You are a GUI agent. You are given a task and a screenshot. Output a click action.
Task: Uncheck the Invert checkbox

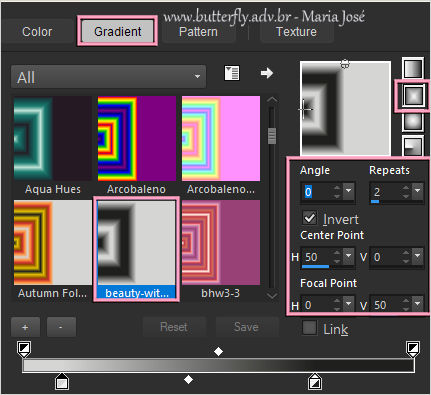[310, 218]
